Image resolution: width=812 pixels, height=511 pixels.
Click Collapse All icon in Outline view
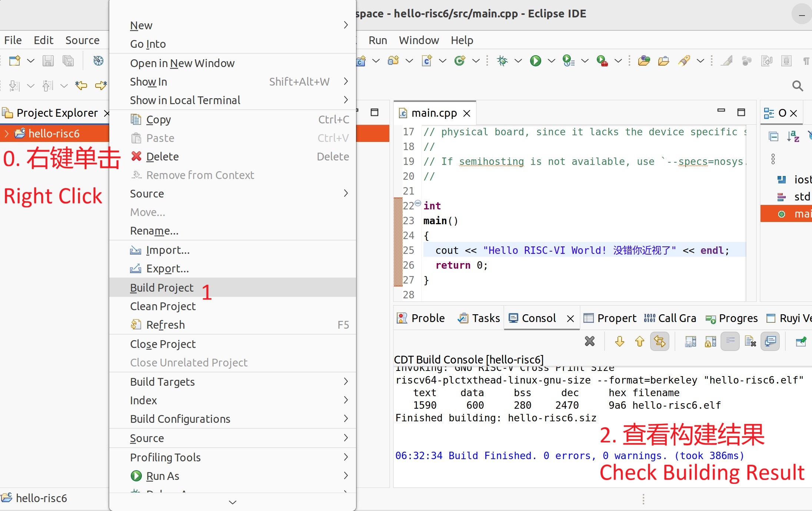[x=773, y=137]
